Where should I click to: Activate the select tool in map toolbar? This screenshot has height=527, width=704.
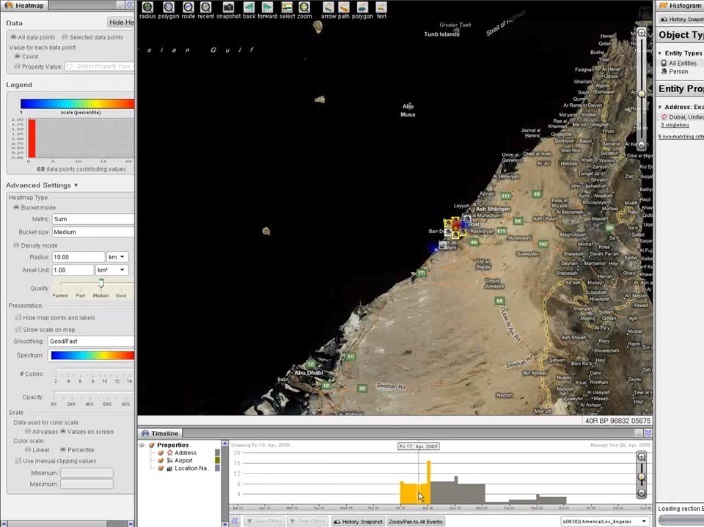pos(287,7)
